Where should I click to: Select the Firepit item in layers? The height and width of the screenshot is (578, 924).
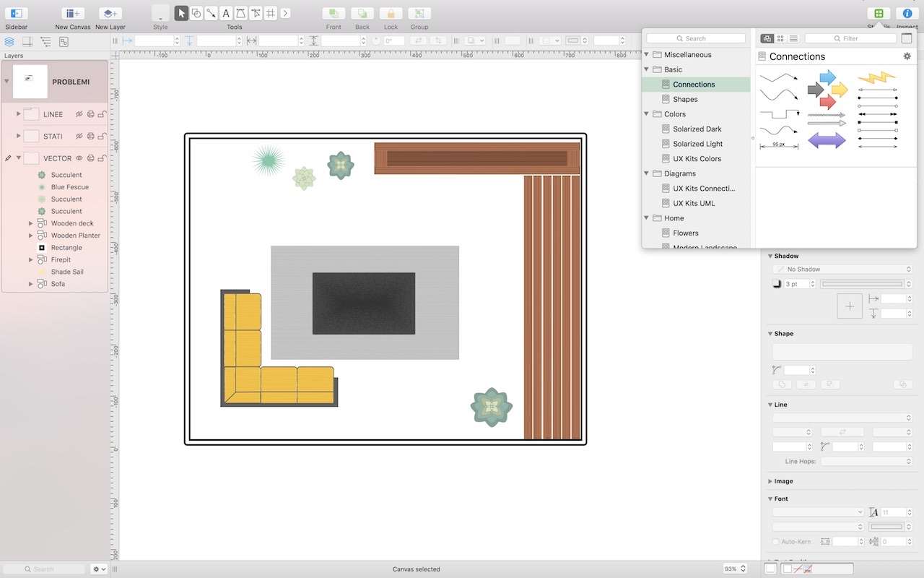tap(61, 259)
